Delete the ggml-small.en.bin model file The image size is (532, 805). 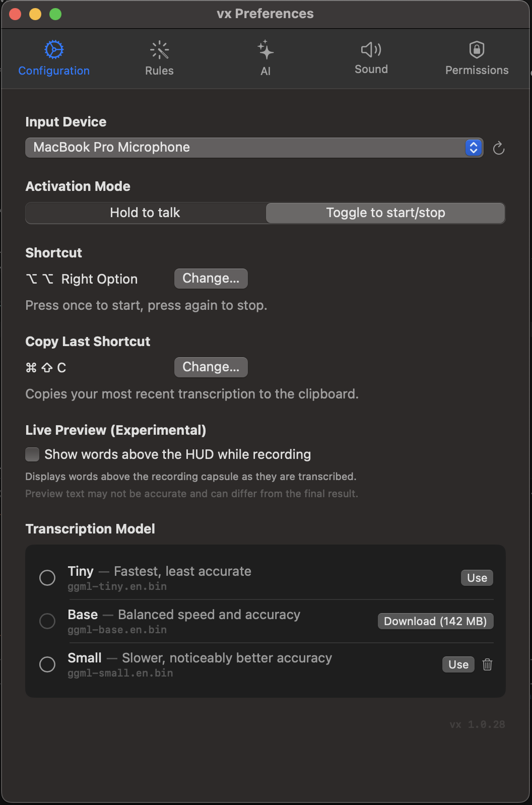pos(487,664)
